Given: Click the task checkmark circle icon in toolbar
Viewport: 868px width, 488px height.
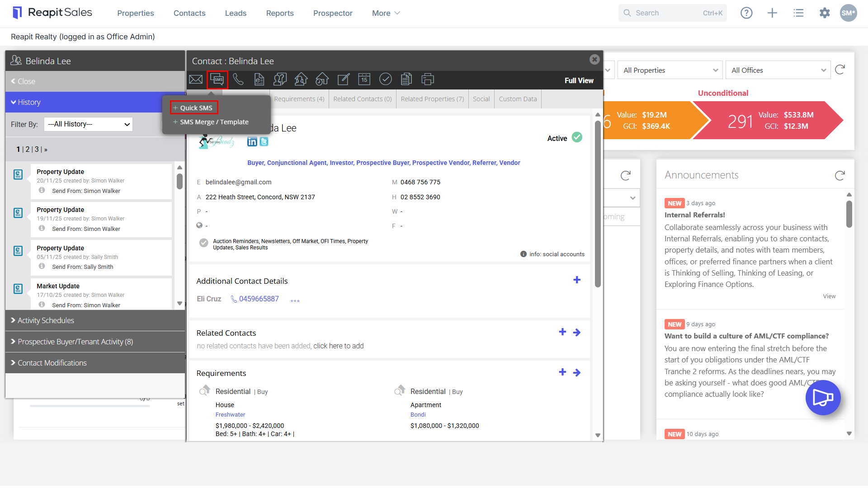Looking at the screenshot, I should pyautogui.click(x=385, y=80).
